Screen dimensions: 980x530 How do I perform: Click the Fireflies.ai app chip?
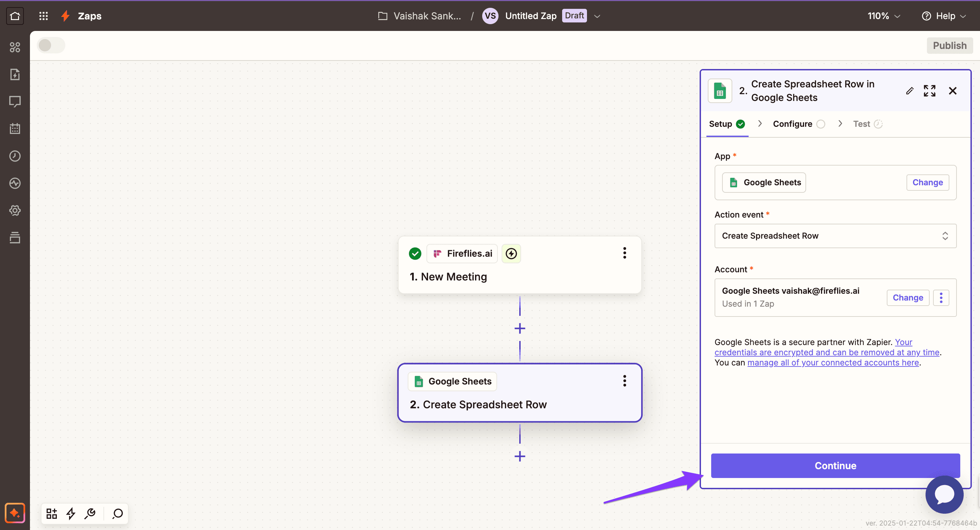(462, 254)
